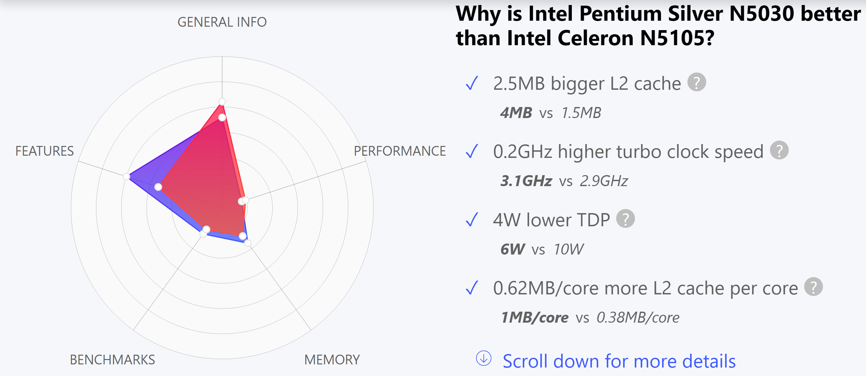
Task: Select the GENERAL INFO radar axis label
Action: (x=222, y=22)
